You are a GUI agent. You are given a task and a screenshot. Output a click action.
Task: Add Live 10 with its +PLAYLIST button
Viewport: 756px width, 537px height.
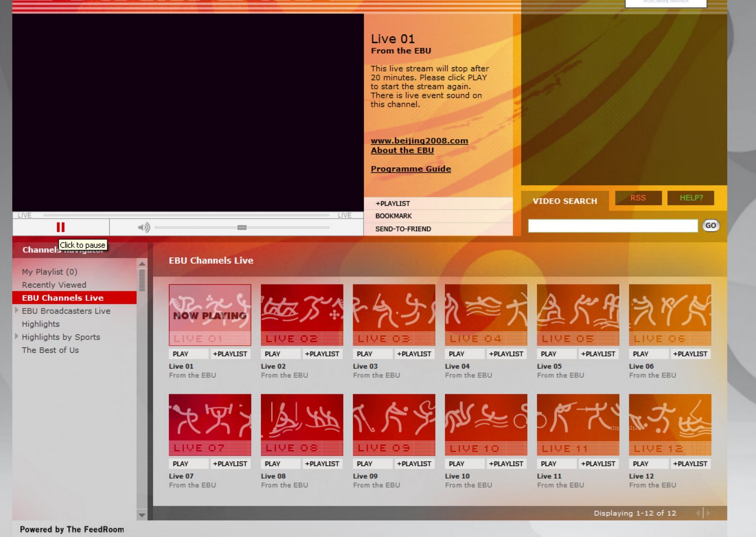pyautogui.click(x=506, y=464)
